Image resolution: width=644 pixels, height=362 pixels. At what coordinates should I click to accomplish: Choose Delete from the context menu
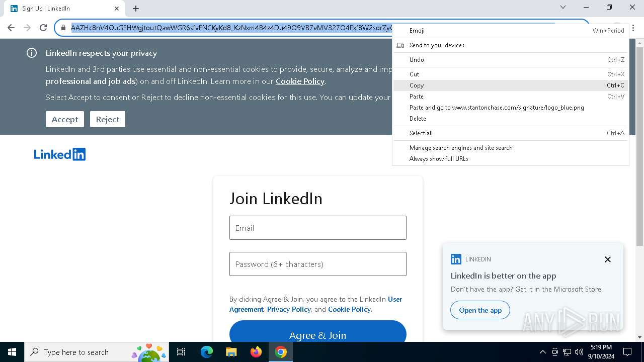pos(511,119)
